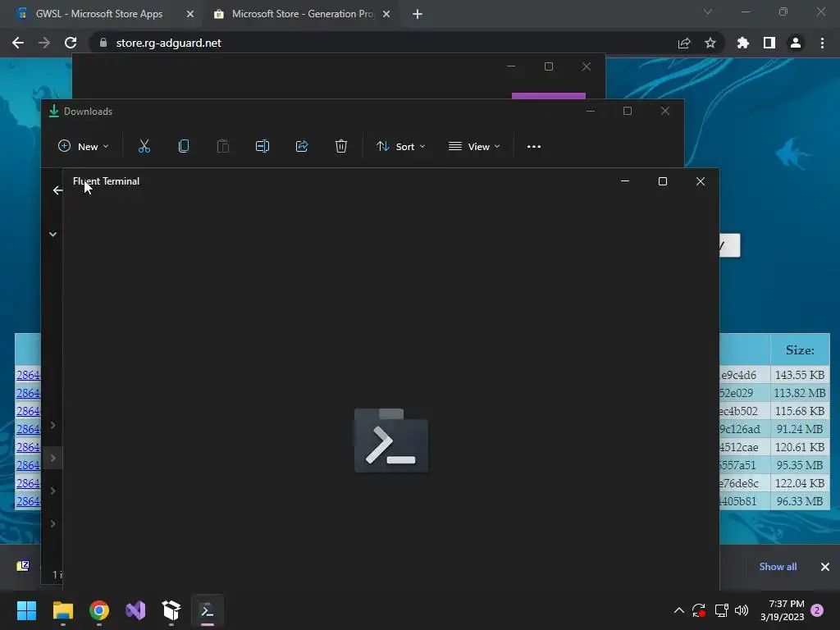Open the See more ellipsis in Downloads
Screen dimensions: 840x630
pos(533,146)
